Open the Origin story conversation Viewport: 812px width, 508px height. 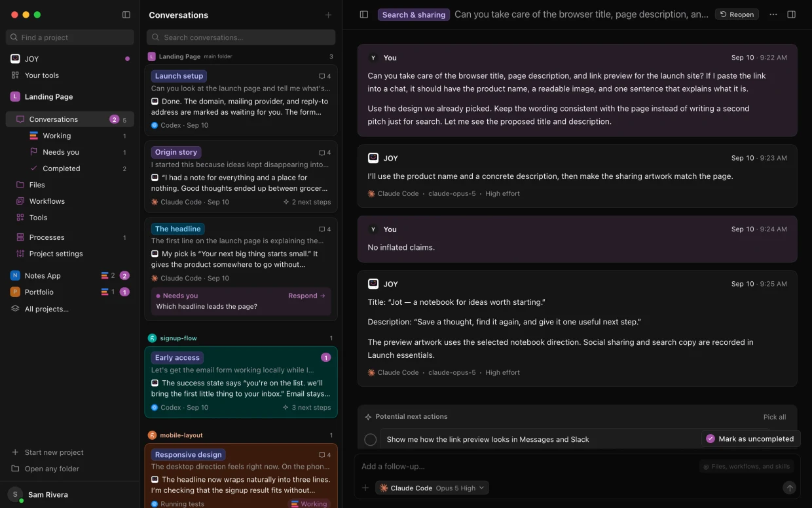pyautogui.click(x=241, y=177)
